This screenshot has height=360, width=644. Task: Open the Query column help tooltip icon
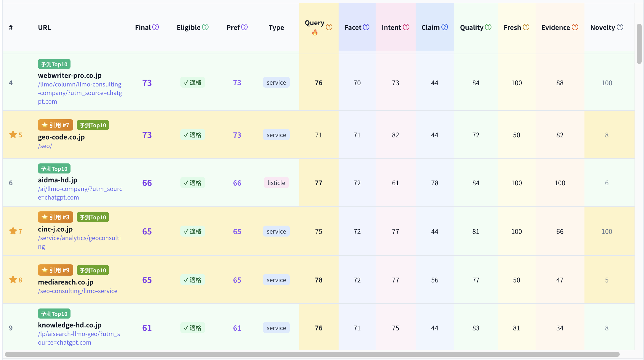[x=329, y=27]
